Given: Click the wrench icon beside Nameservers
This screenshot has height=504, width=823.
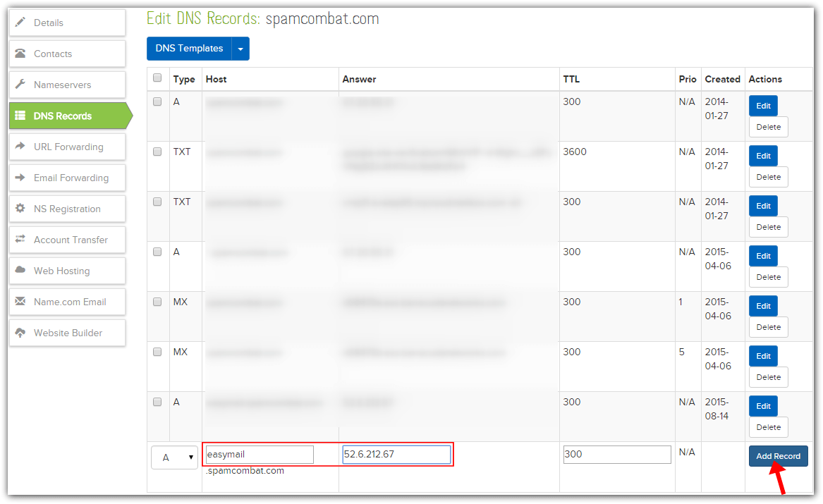Looking at the screenshot, I should 20,84.
